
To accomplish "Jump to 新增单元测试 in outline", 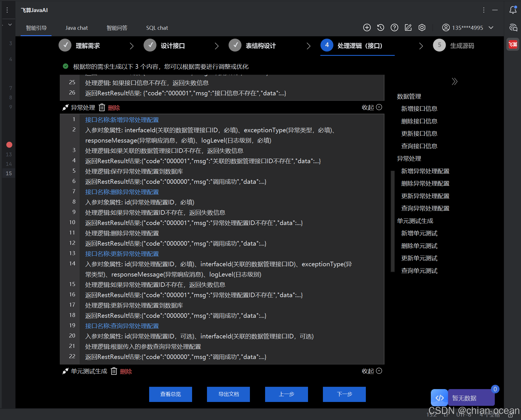I will point(419,233).
